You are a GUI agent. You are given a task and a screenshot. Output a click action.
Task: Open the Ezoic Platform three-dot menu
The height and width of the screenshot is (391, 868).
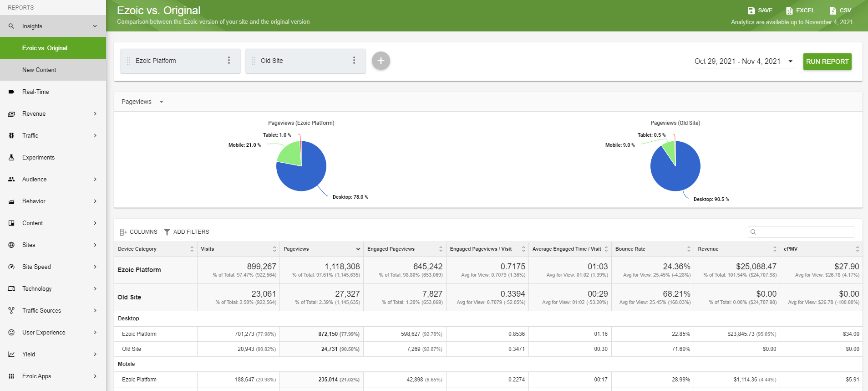click(x=229, y=61)
